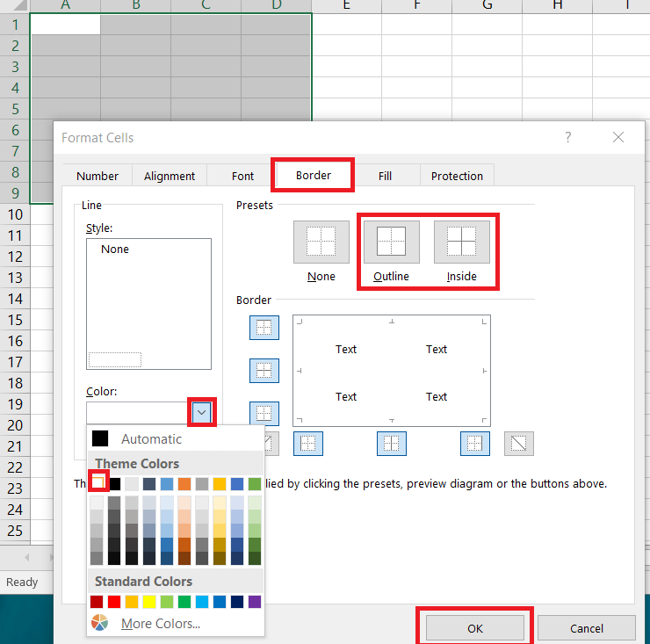Pick the standard purple color swatch
The width and height of the screenshot is (650, 644).
[255, 601]
